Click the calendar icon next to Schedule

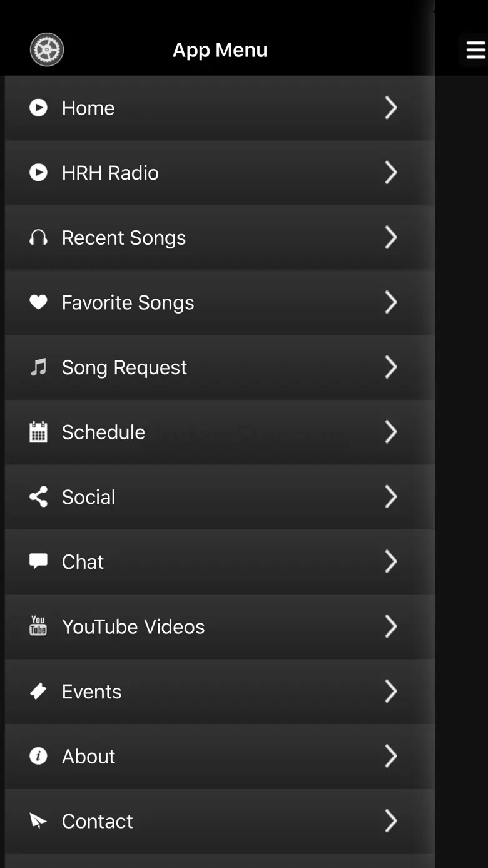pyautogui.click(x=38, y=432)
